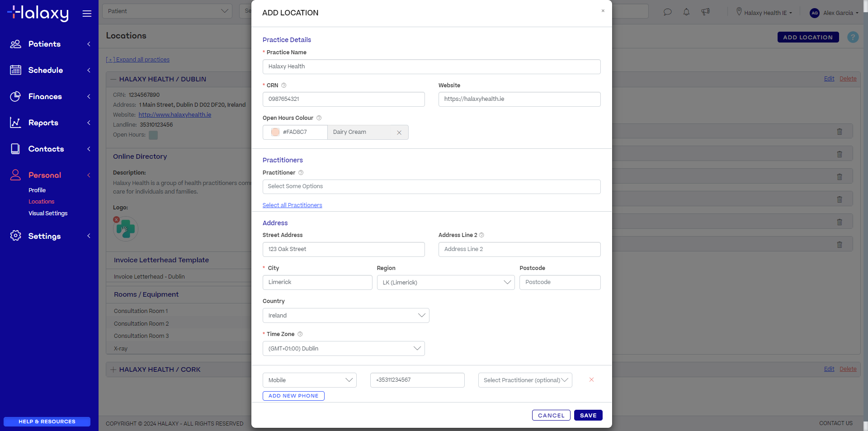868x431 pixels.
Task: Open the Region LK (Limerick) dropdown
Action: (x=446, y=283)
